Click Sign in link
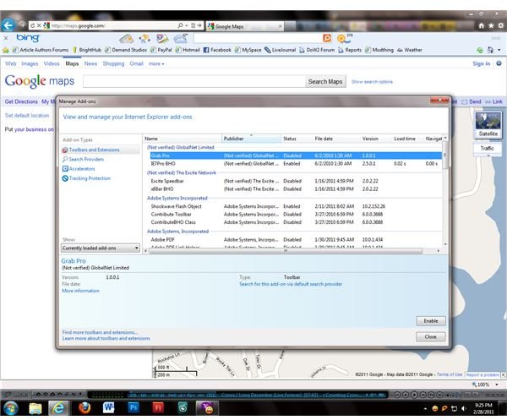The height and width of the screenshot is (420, 507). (x=481, y=63)
